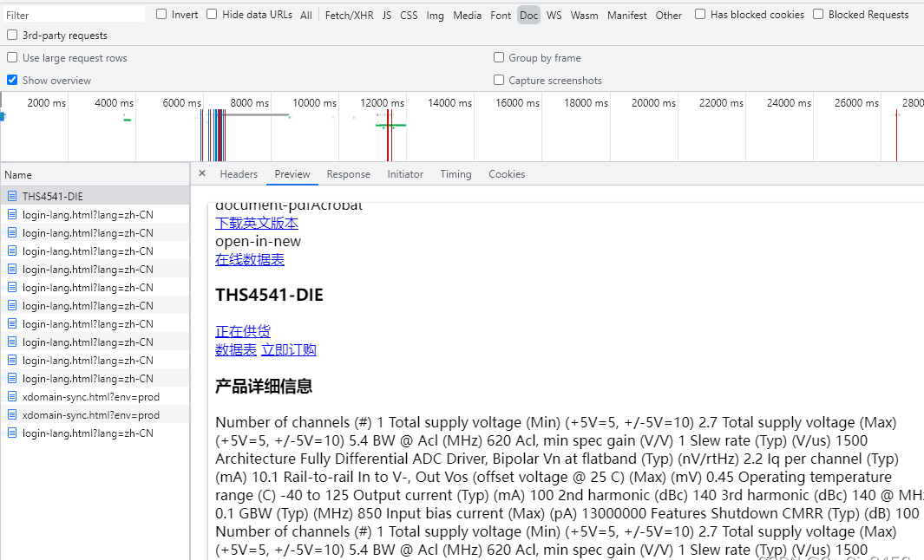Viewport: 924px width, 560px height.
Task: Switch to the Timing tab
Action: click(455, 174)
